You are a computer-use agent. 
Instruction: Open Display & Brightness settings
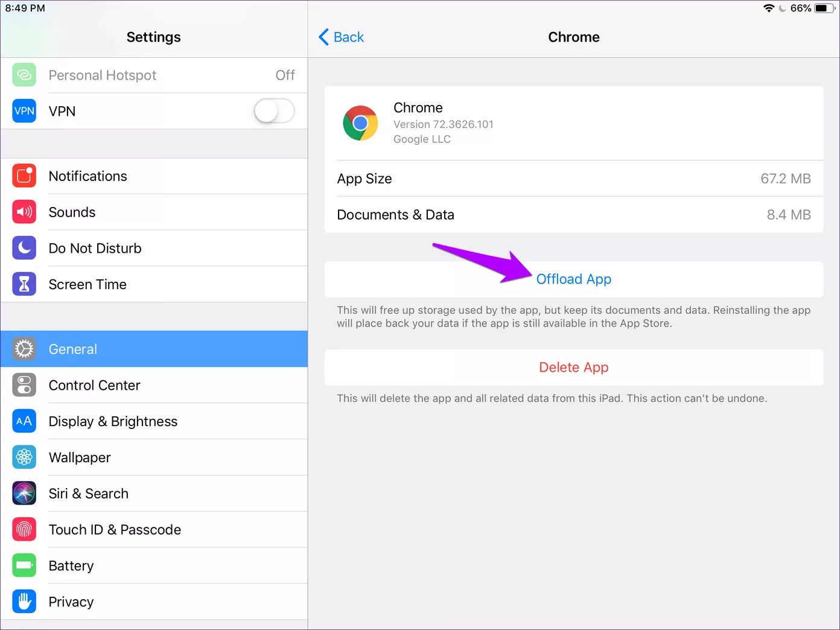click(154, 421)
